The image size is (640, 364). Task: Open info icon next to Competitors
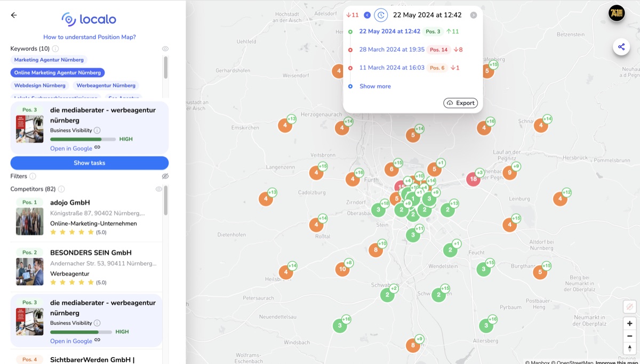click(61, 189)
